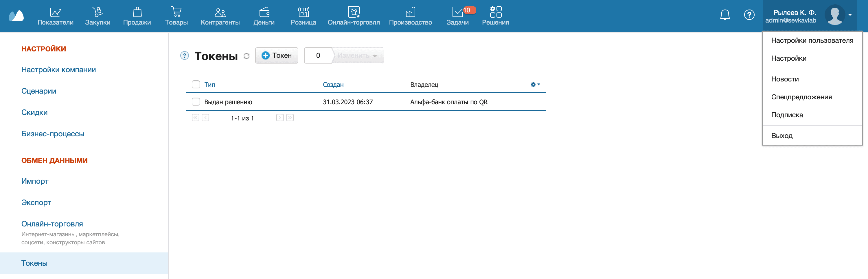Viewport: 868px width, 279px height.
Task: Open Настройки компании link in sidebar
Action: (x=58, y=70)
